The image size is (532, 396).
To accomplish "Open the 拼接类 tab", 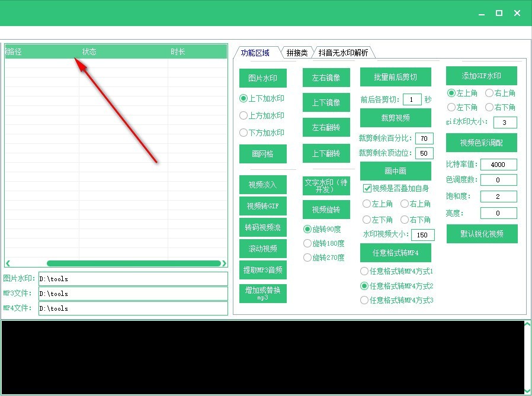I will 297,53.
